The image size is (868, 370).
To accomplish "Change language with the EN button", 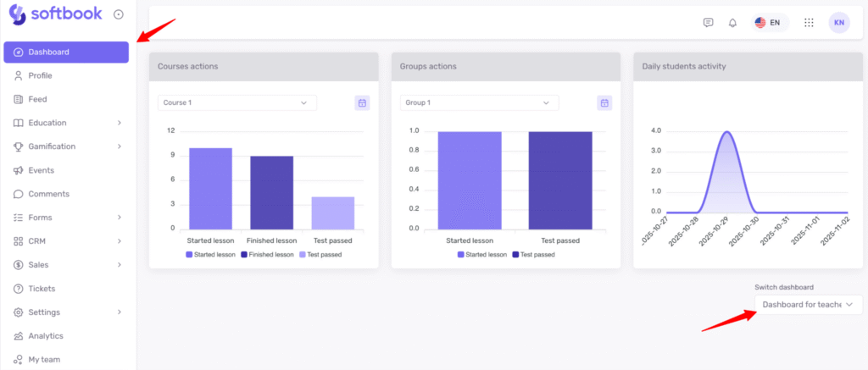I will click(768, 23).
